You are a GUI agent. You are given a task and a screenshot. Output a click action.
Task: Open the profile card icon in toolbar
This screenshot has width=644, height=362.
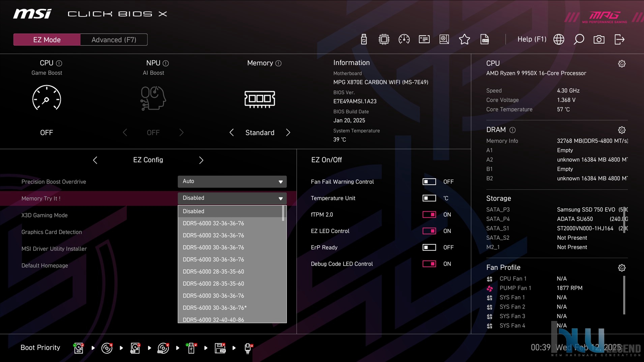point(424,39)
